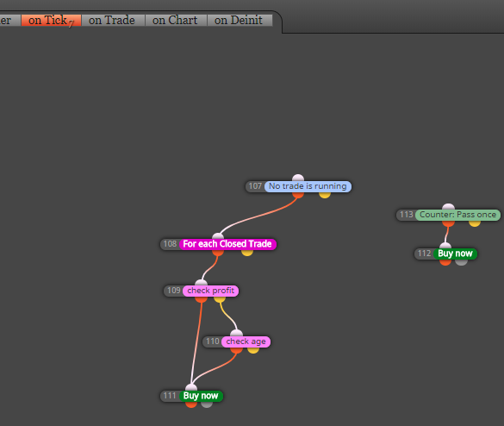Click input connector atop check profit
504x426 pixels.
point(202,283)
